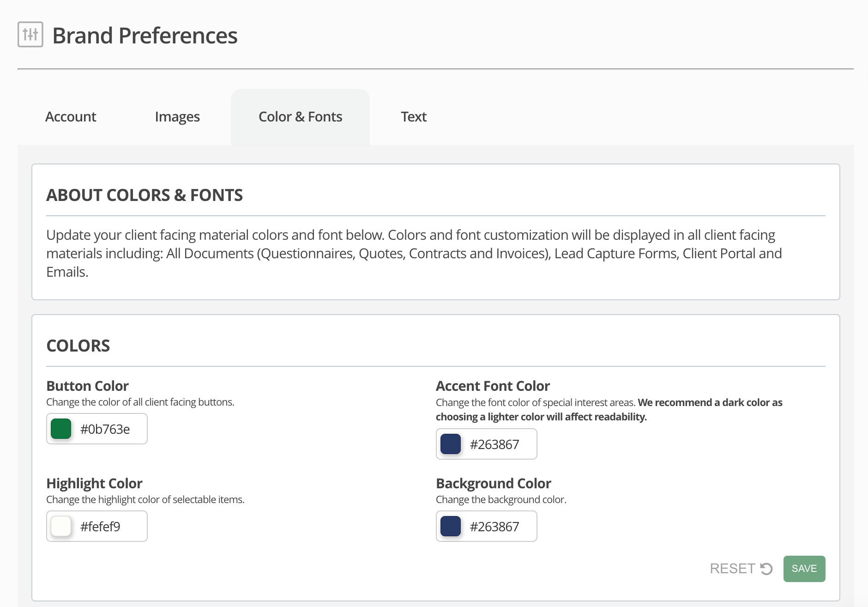Screen dimensions: 868x607
Task: Go to the Text tab
Action: pos(413,117)
